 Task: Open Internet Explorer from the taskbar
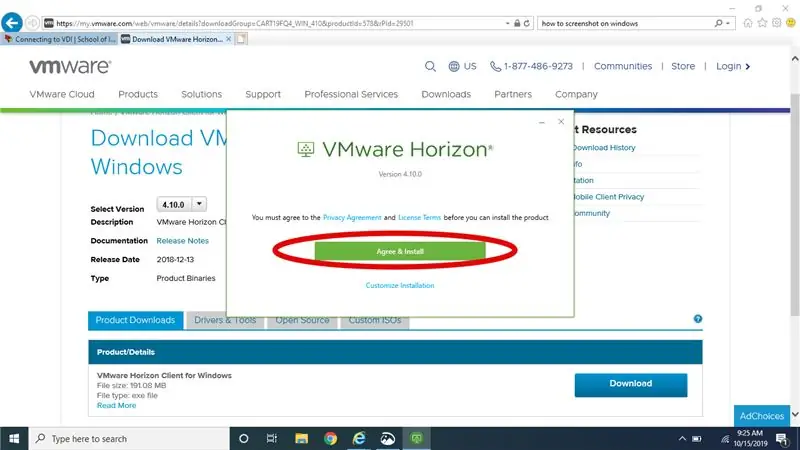pos(359,439)
